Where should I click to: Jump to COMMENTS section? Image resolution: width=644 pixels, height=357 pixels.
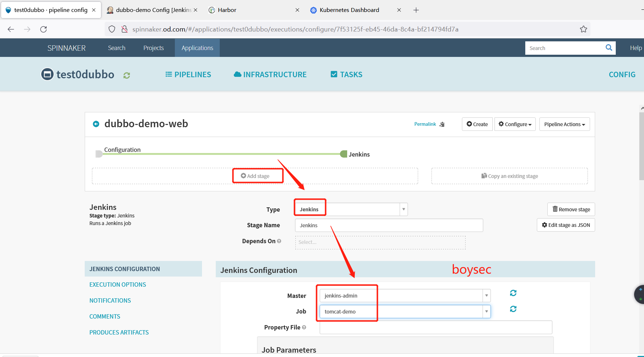105,317
